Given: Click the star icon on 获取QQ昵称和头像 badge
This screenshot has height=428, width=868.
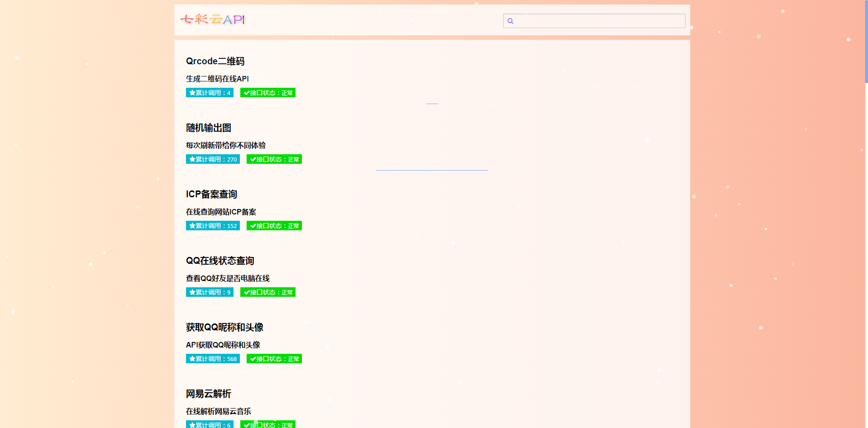Looking at the screenshot, I should point(192,358).
